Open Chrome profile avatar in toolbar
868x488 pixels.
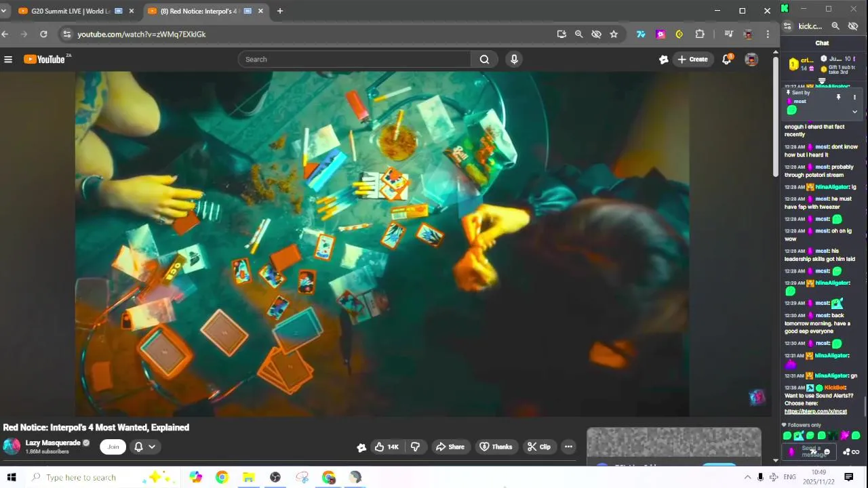pos(748,34)
